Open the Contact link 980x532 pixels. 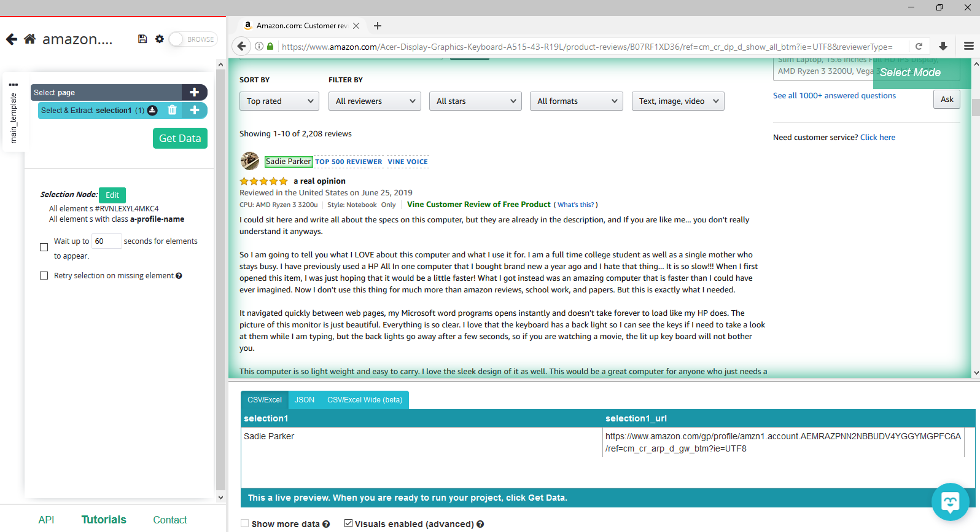pos(170,520)
